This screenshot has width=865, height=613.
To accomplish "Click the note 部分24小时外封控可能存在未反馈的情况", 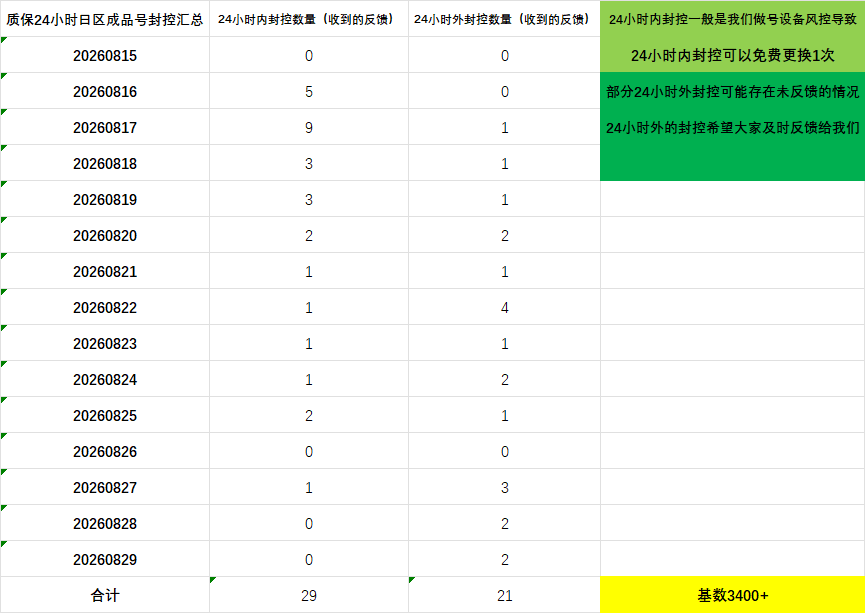I will [x=733, y=92].
